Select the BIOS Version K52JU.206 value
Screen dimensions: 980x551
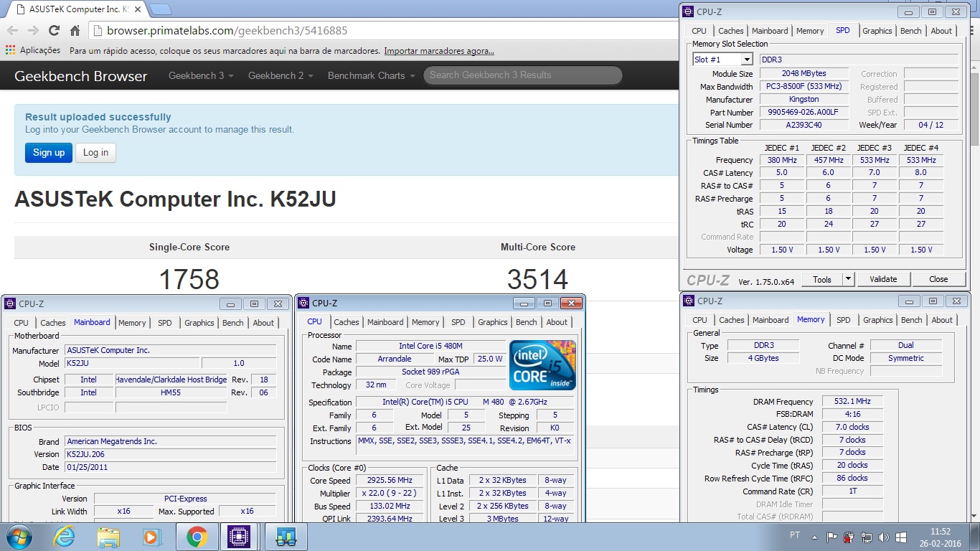click(x=170, y=454)
